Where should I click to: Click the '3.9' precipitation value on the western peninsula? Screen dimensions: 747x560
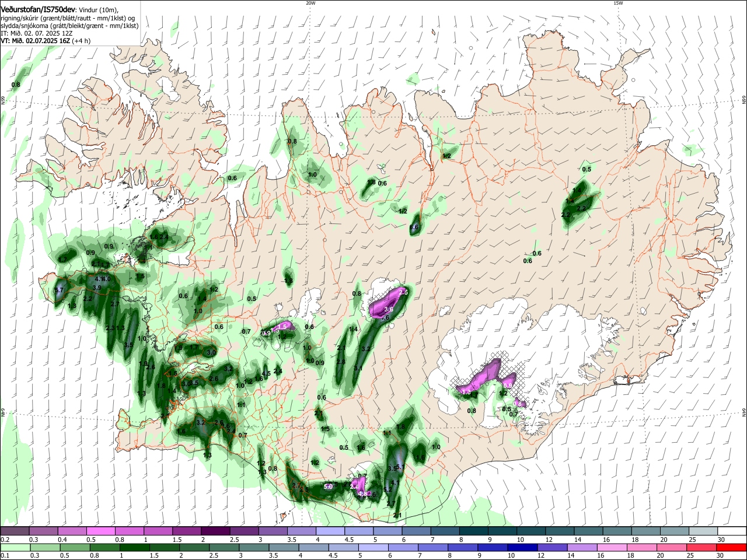97,288
